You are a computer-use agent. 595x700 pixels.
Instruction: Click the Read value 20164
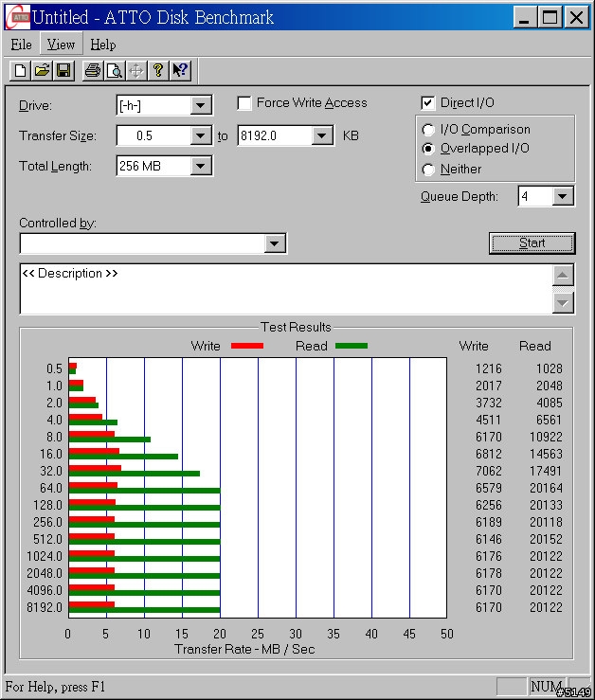[546, 488]
